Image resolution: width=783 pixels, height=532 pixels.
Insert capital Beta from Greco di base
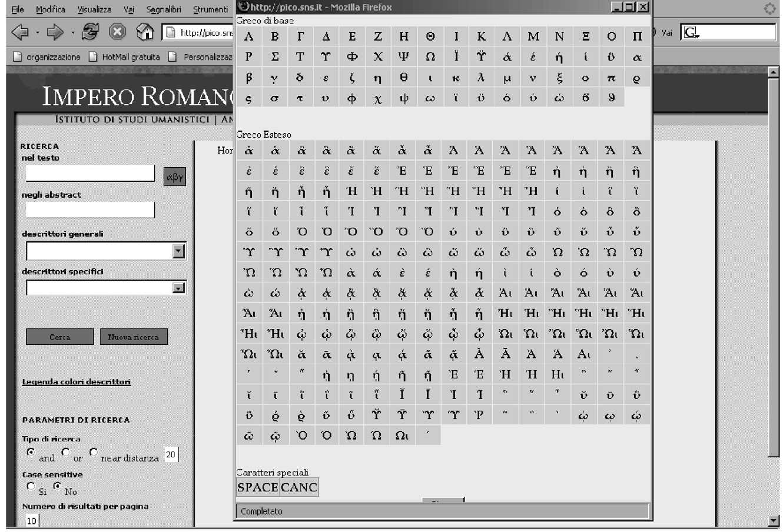[275, 36]
